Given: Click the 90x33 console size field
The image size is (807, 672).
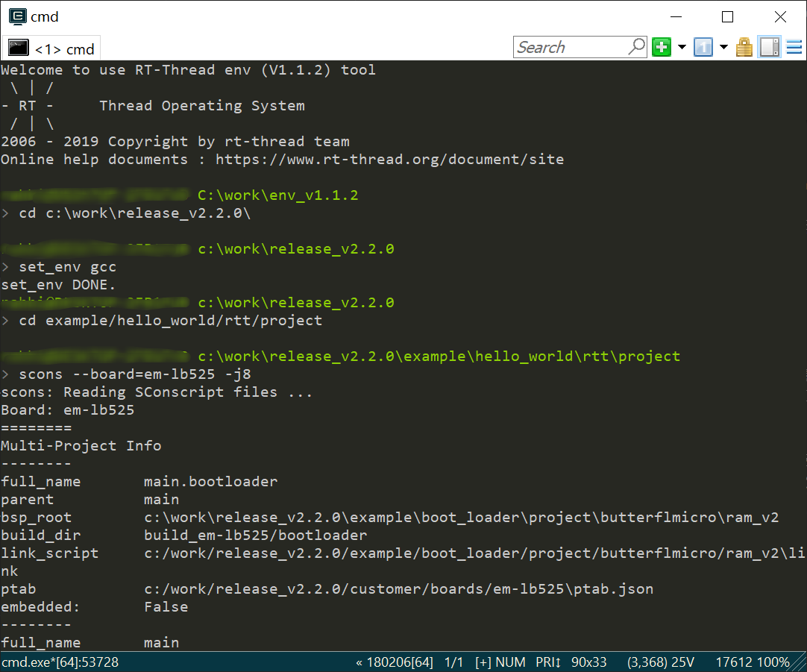Looking at the screenshot, I should [590, 662].
